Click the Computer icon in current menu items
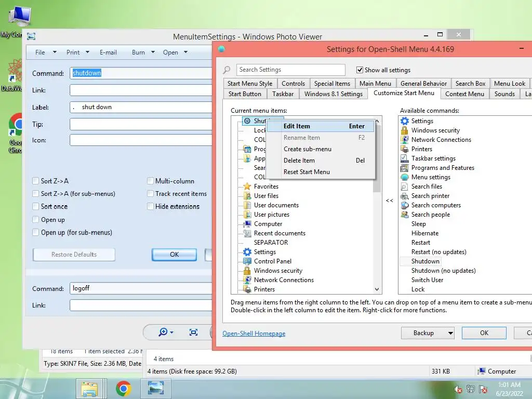 pos(247,223)
